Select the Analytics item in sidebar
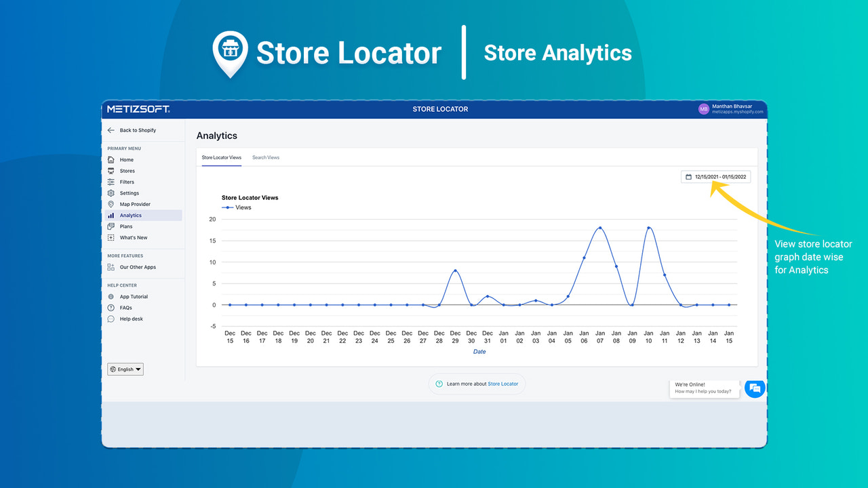 point(129,215)
